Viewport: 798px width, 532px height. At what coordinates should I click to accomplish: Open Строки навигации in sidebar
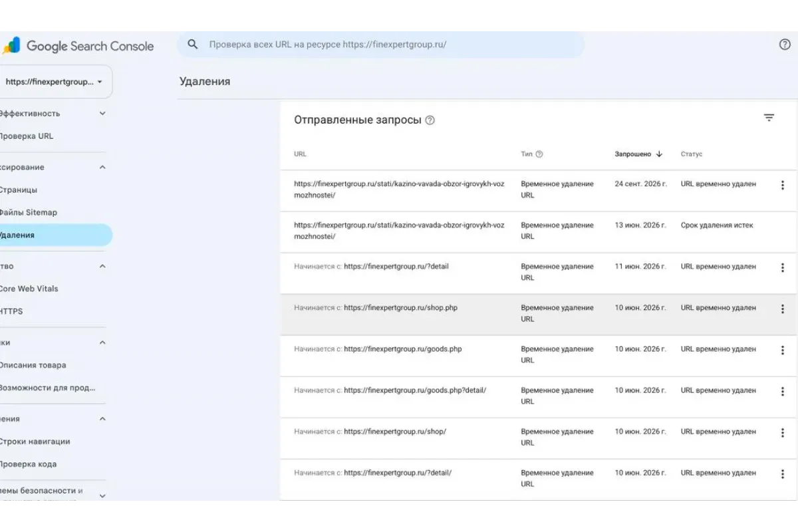pyautogui.click(x=35, y=442)
